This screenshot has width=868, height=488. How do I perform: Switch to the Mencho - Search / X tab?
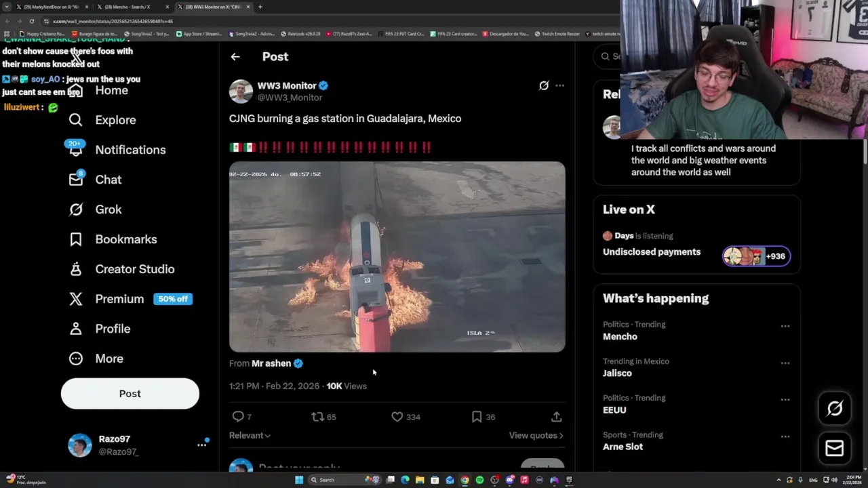point(133,7)
